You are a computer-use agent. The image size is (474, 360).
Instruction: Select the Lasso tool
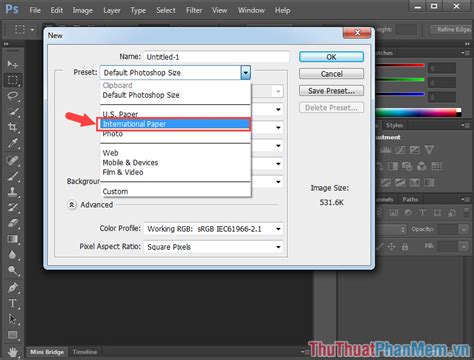13,96
